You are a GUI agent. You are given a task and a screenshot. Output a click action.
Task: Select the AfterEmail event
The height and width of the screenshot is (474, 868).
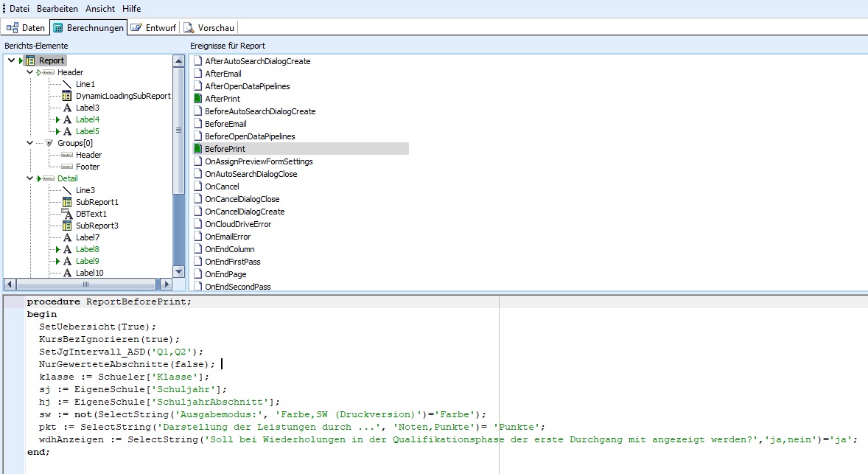pos(223,74)
